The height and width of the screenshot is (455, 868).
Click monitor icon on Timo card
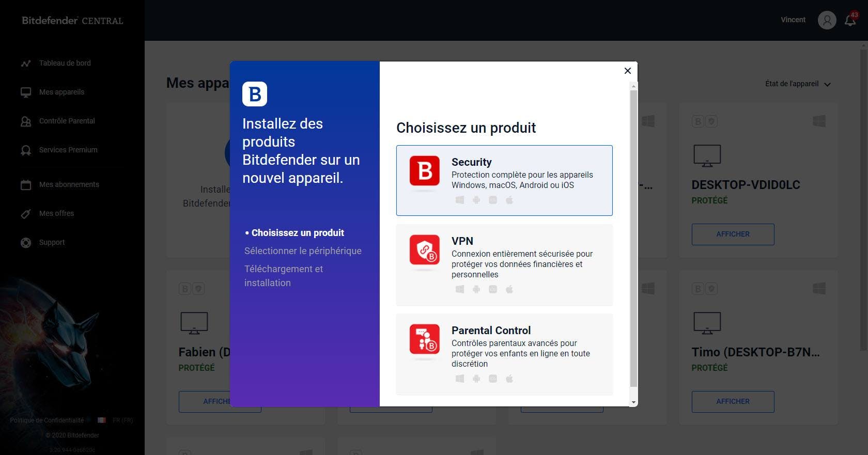[x=707, y=323]
